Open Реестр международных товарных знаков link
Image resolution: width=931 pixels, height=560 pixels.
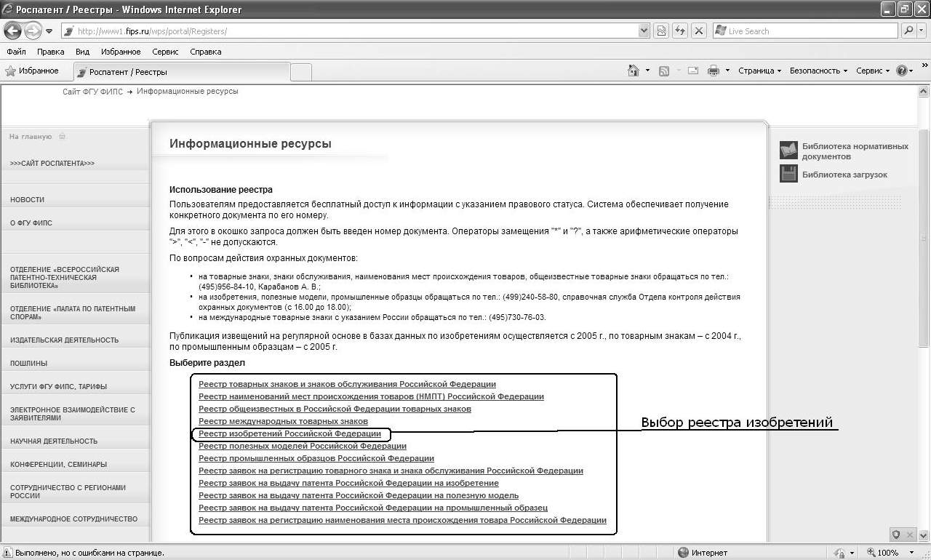(283, 421)
